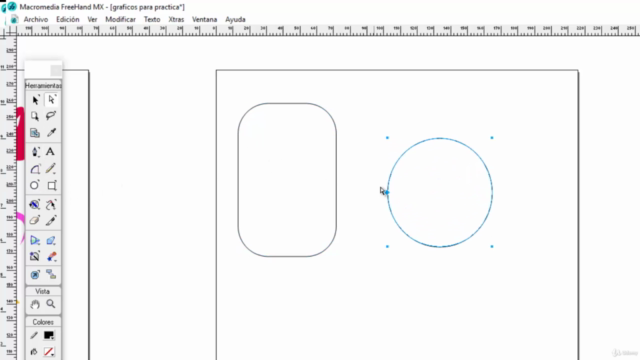The image size is (640, 360).
Task: Click the Vista section label
Action: point(42,291)
